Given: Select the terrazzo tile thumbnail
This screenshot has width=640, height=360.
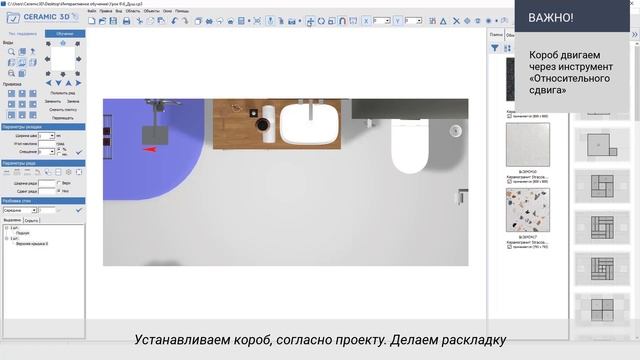Looking at the screenshot, I should click(528, 210).
